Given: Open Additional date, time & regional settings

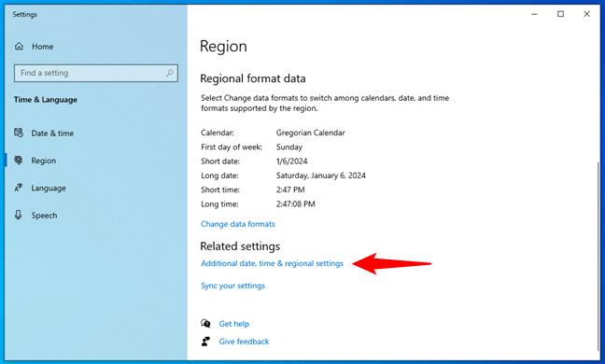Looking at the screenshot, I should [x=272, y=263].
